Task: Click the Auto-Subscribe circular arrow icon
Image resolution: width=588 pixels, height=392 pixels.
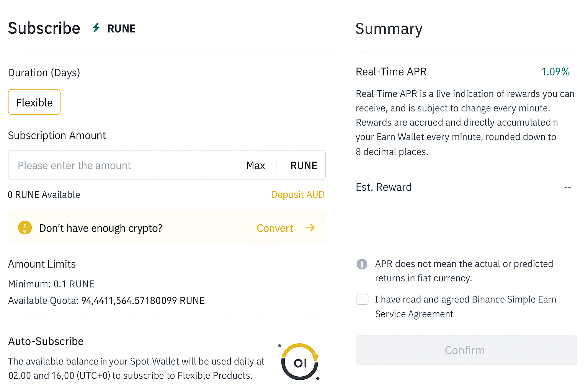Action: (300, 362)
